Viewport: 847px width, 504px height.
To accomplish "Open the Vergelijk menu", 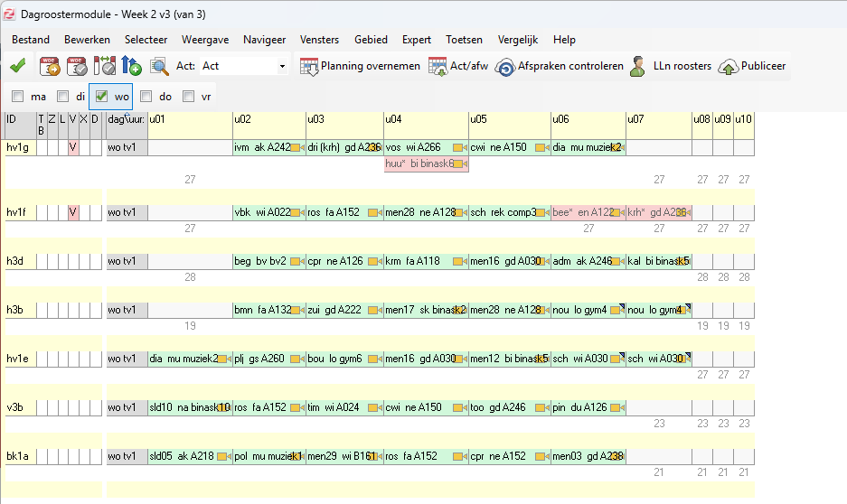I will click(x=517, y=40).
